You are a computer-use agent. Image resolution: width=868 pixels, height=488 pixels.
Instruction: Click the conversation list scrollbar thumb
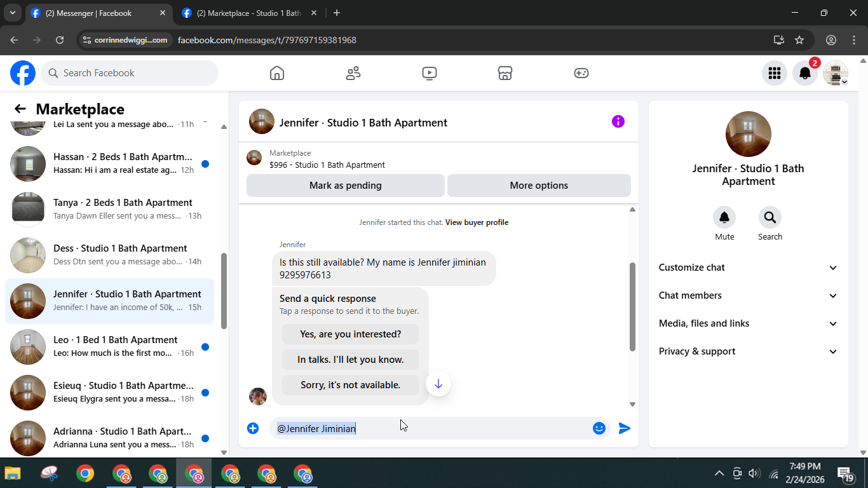coord(224,292)
